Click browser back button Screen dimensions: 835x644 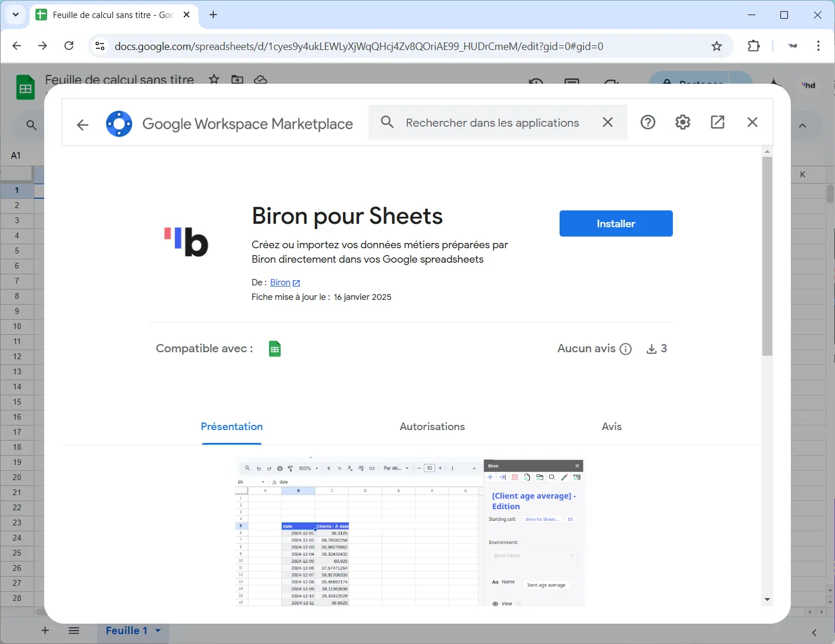coord(17,46)
